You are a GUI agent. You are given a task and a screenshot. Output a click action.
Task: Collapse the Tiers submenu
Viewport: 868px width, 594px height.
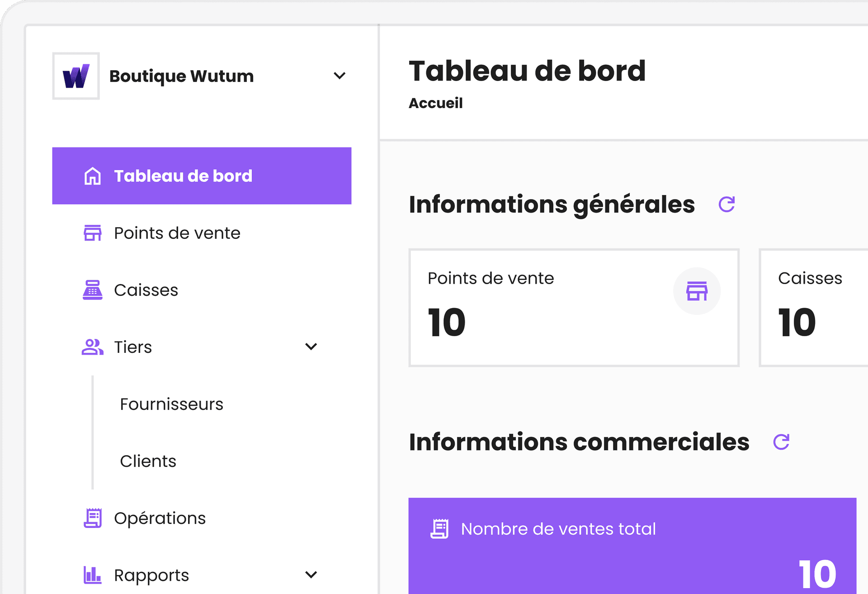pyautogui.click(x=311, y=347)
